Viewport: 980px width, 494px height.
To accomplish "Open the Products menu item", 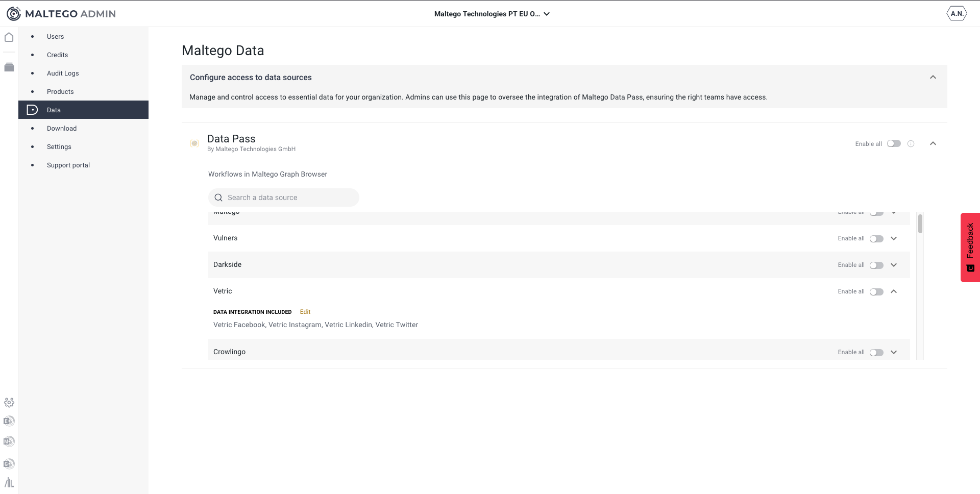I will [x=83, y=91].
